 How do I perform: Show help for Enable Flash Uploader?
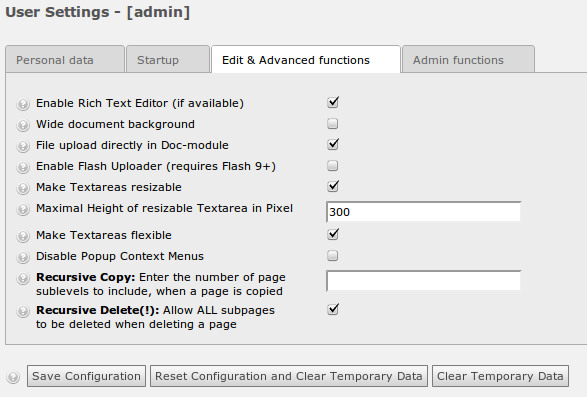point(23,167)
